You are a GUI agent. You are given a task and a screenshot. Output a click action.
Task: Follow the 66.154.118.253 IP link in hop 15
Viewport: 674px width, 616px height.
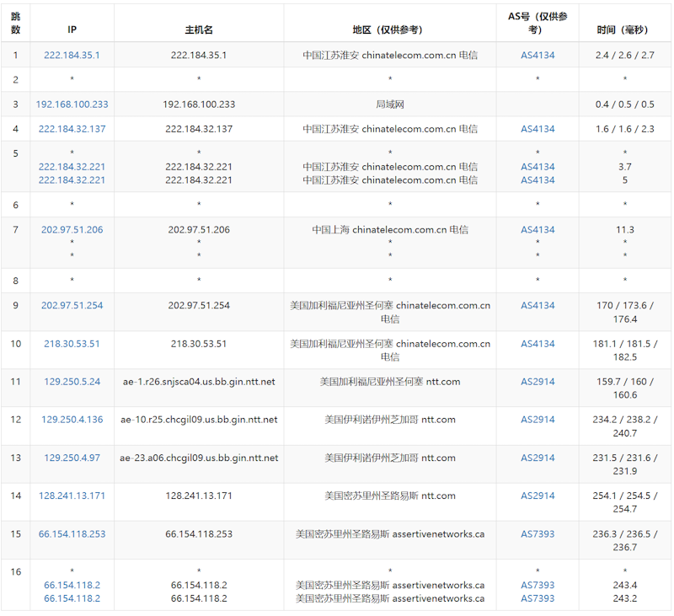72,534
